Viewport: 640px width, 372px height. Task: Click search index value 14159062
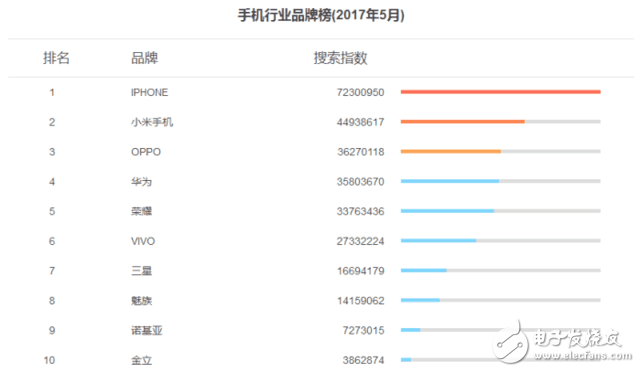(361, 301)
